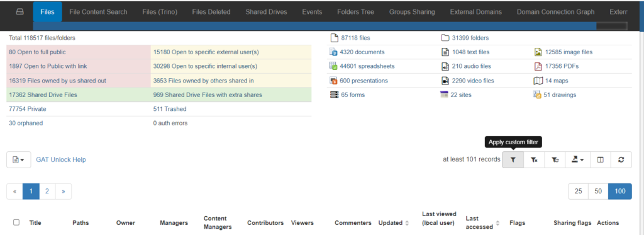Click the PDF icon next to 17356 PDFs

pyautogui.click(x=538, y=66)
